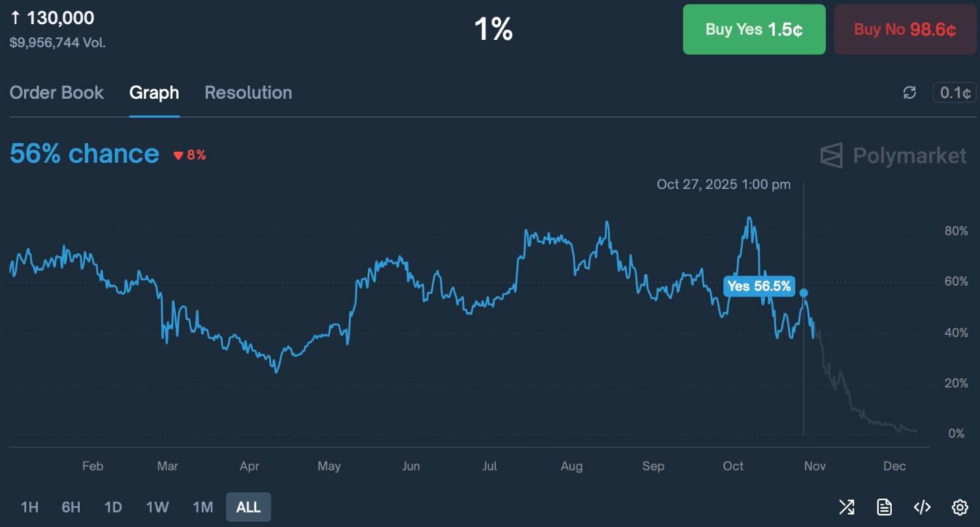The image size is (980, 527).
Task: Click the Polymarket logo watermark
Action: coord(893,156)
